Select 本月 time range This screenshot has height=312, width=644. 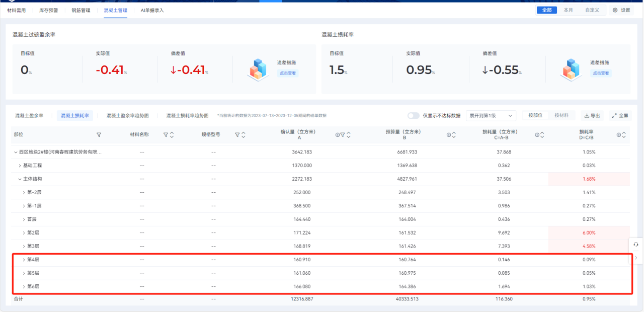(568, 10)
